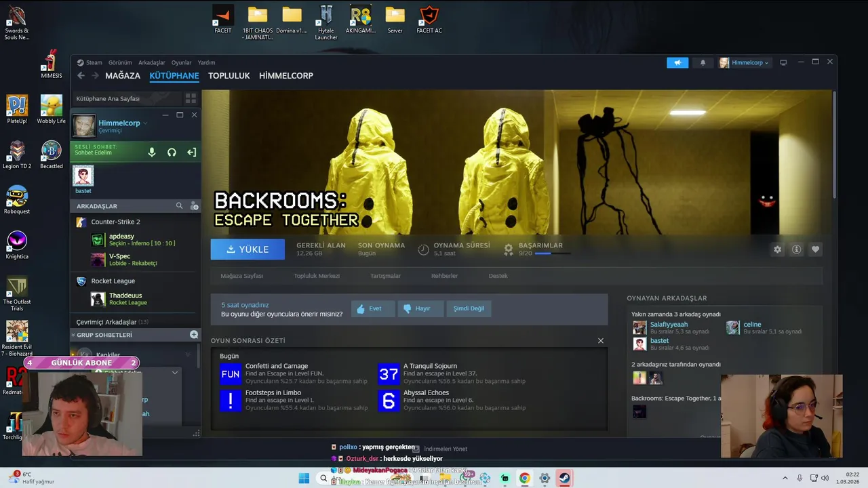
Task: Open Salafiyyeaah friend profile
Action: tap(669, 325)
